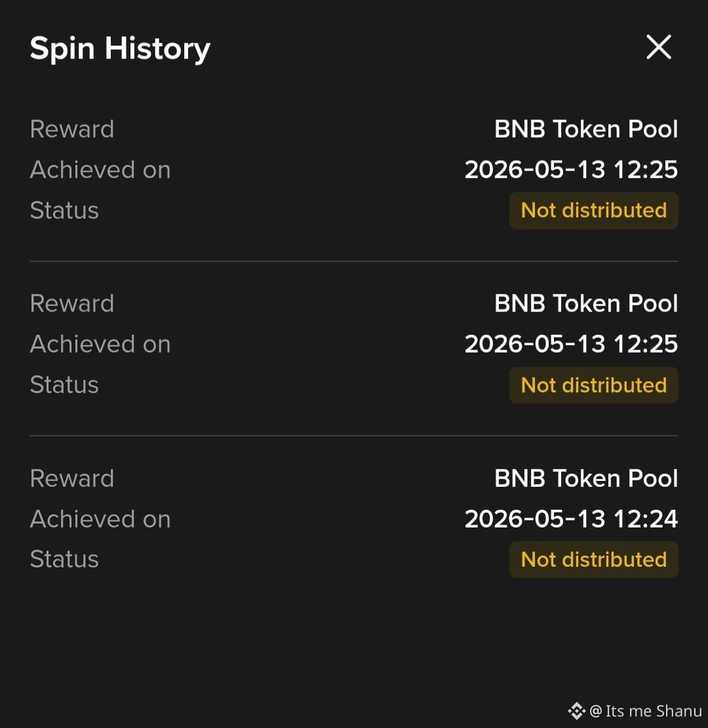The width and height of the screenshot is (708, 728).
Task: Click the first Reward label
Action: point(72,129)
